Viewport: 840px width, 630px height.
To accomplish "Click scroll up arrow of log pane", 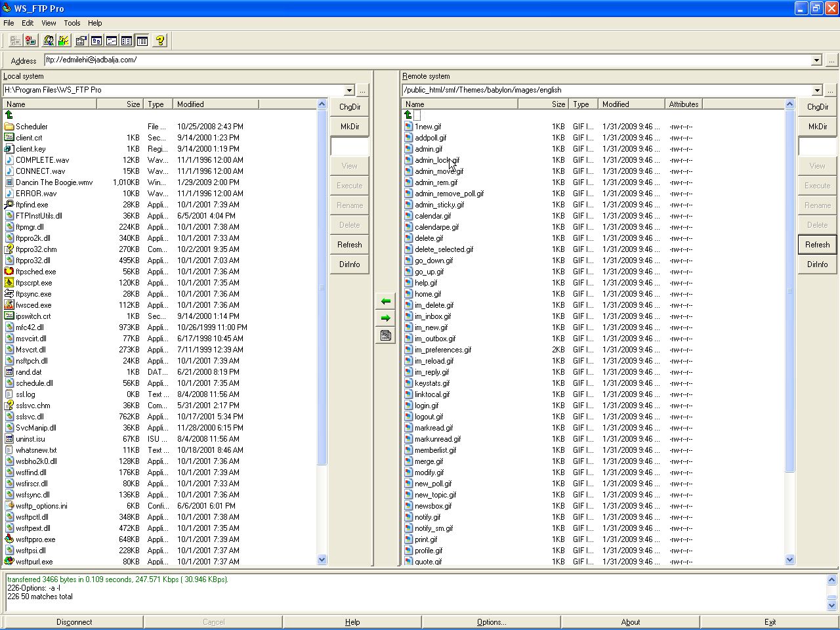I will pyautogui.click(x=831, y=579).
